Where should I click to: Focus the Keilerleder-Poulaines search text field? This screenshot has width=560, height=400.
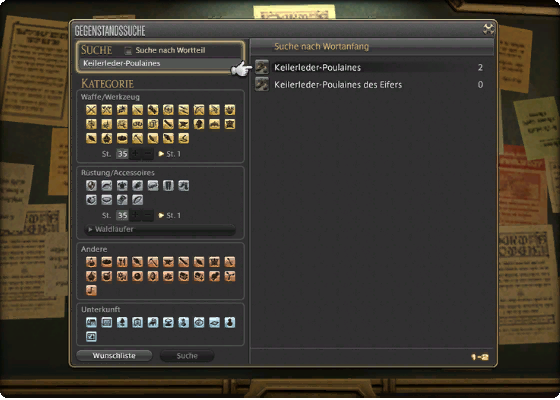tap(160, 64)
